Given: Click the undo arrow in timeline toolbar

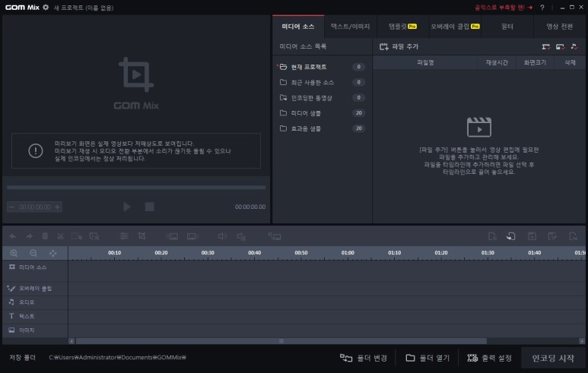Looking at the screenshot, I should (x=13, y=236).
